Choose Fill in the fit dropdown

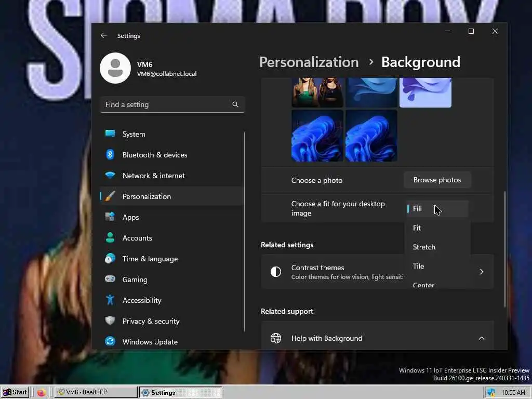click(437, 208)
